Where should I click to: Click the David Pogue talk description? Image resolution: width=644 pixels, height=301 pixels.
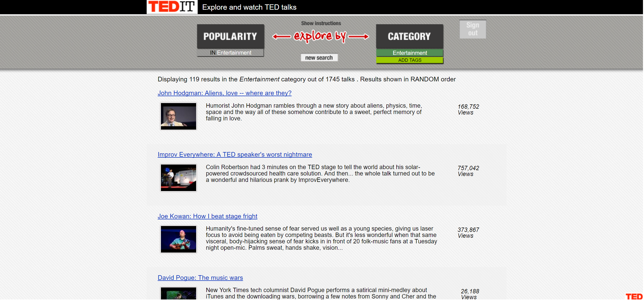(x=321, y=293)
